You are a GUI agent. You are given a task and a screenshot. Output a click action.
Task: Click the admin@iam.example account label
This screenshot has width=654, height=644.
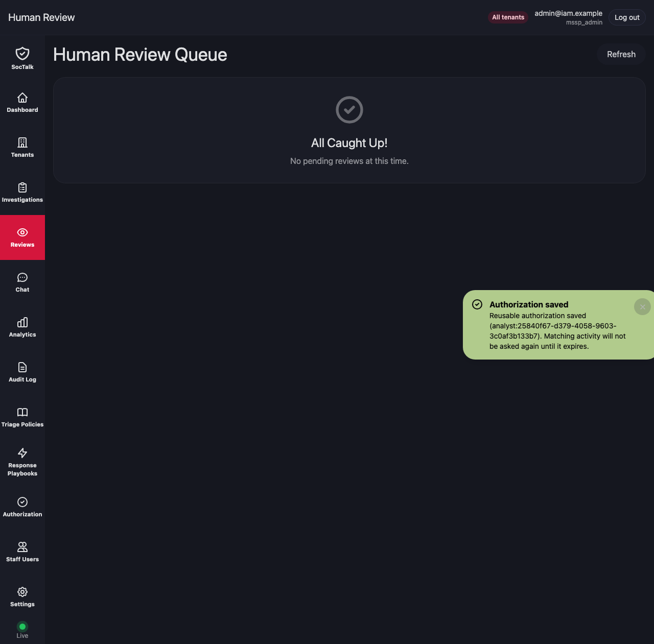pos(568,13)
